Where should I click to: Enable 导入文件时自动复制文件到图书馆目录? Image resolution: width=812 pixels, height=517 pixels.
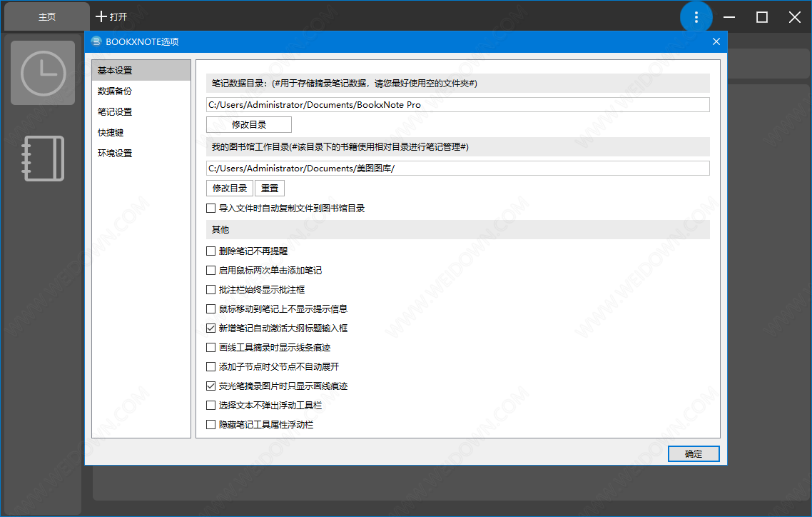210,209
